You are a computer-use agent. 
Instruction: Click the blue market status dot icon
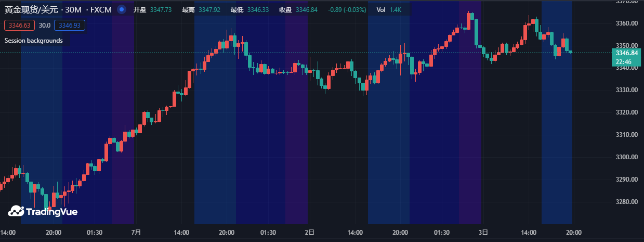pyautogui.click(x=121, y=10)
